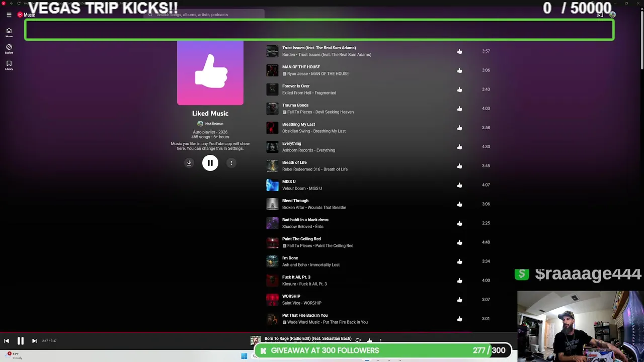The height and width of the screenshot is (362, 644).
Task: Open the Obsidian Swing artist link
Action: click(296, 131)
